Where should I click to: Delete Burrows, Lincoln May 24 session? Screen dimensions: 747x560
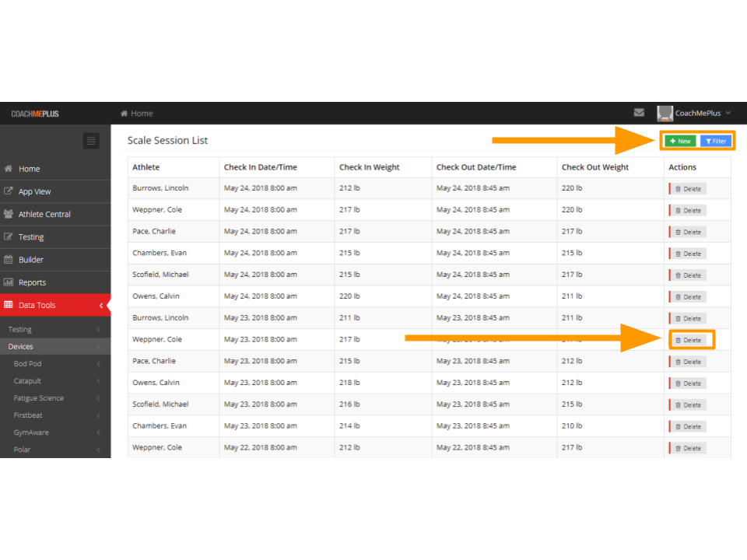687,189
